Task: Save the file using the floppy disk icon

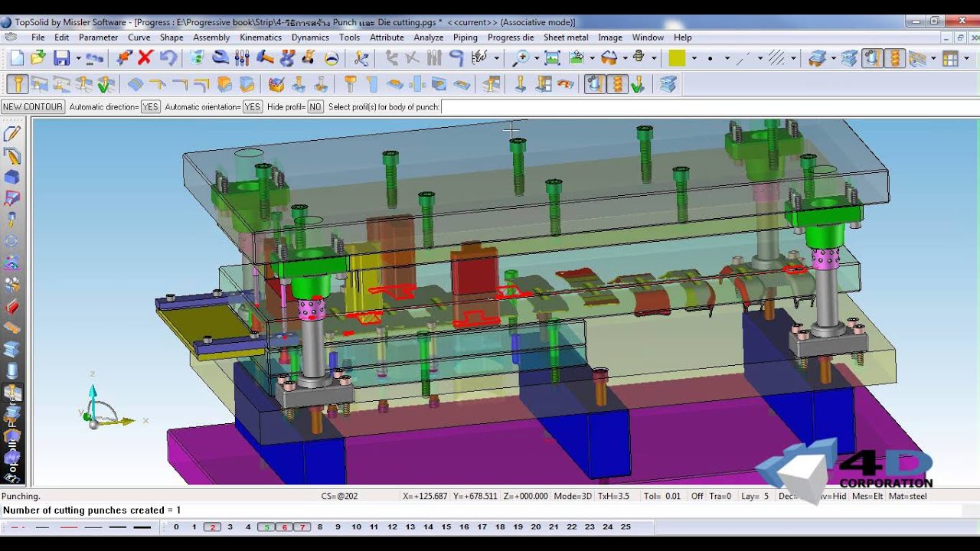Action: coord(62,57)
